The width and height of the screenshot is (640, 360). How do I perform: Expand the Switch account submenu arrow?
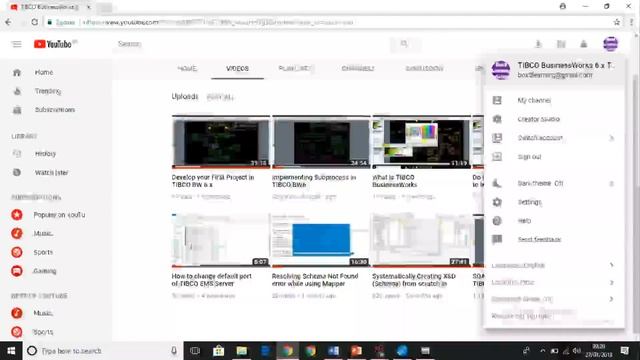coord(611,138)
